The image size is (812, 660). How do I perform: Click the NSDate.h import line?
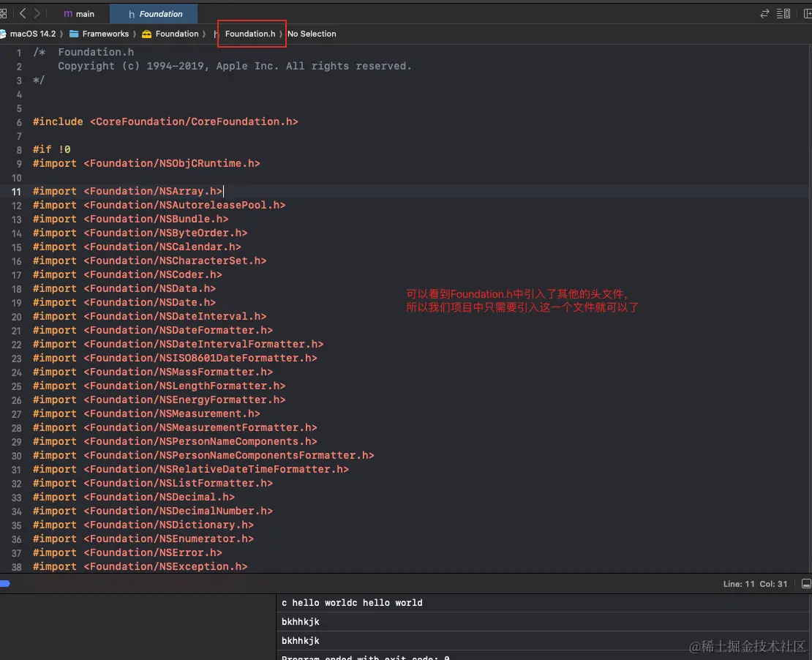(x=124, y=302)
